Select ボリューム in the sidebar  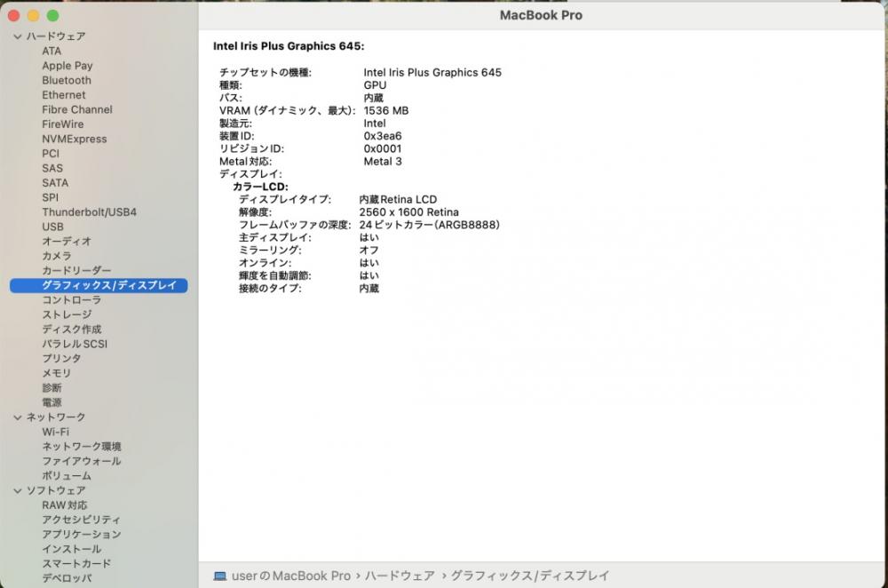click(x=67, y=476)
